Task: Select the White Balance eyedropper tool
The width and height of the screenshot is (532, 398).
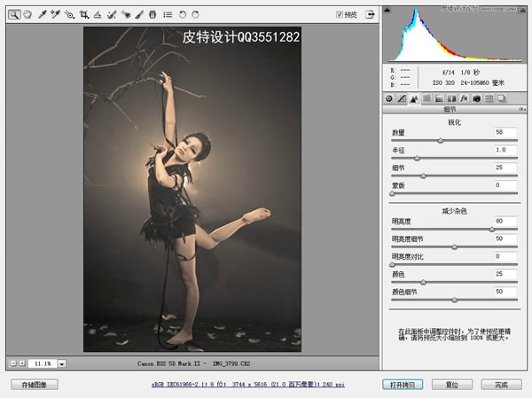Action: [x=42, y=14]
